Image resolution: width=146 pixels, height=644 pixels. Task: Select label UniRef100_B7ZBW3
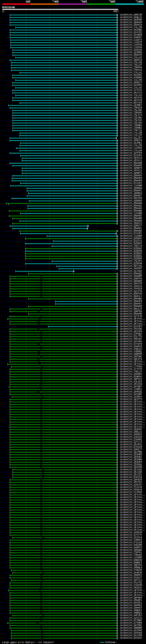[x=131, y=620]
